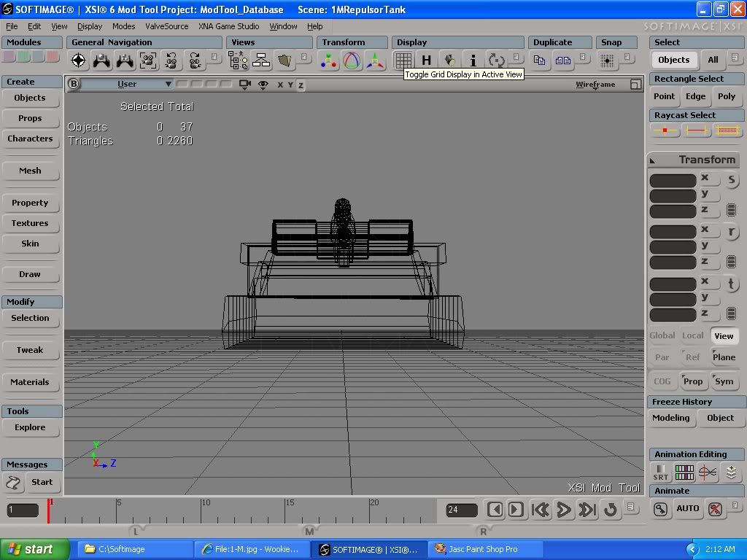Click the SRT animation editing icon

pyautogui.click(x=660, y=472)
